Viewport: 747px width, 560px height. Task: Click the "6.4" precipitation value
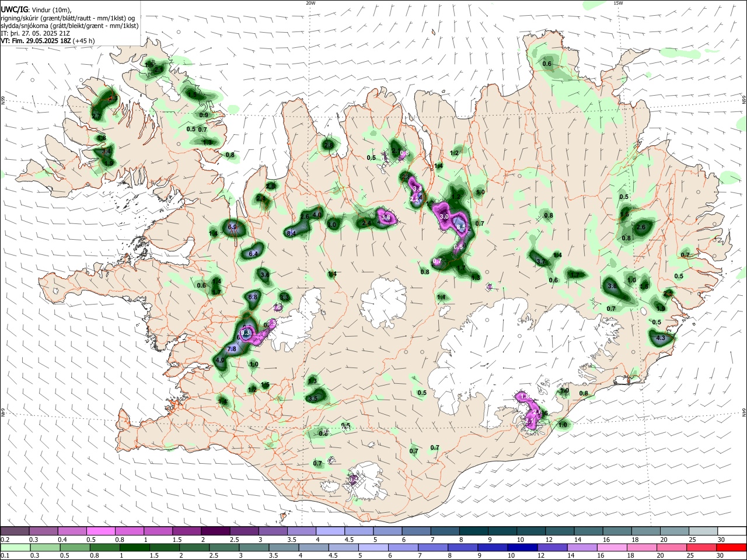[x=253, y=254]
